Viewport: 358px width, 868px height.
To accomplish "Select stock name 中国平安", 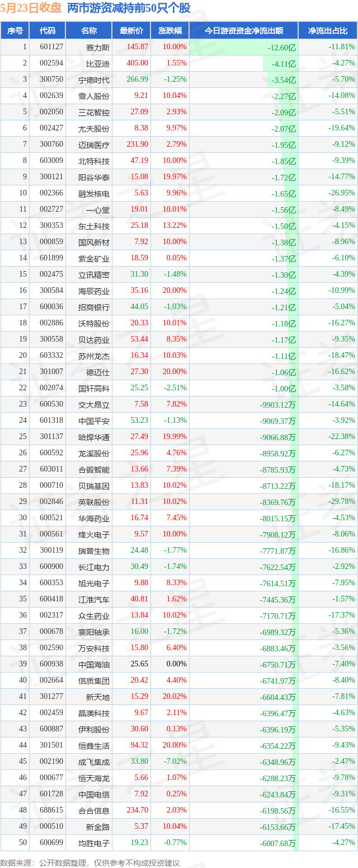I will pyautogui.click(x=94, y=421).
